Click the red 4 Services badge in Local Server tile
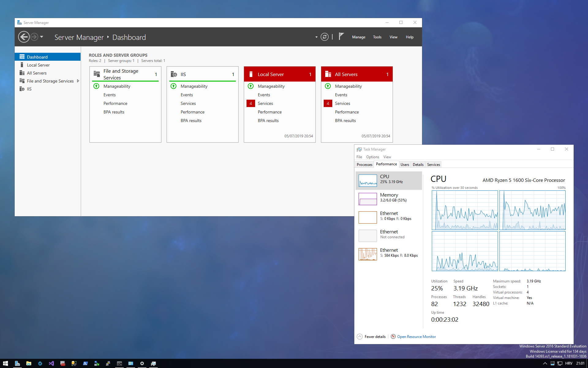588x368 pixels. pyautogui.click(x=251, y=103)
